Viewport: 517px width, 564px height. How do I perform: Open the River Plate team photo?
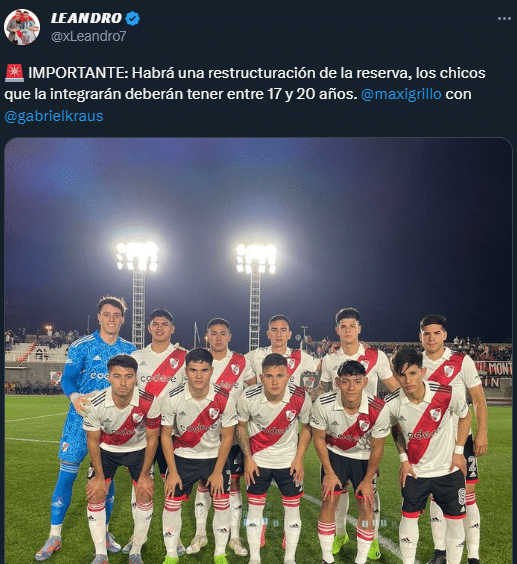coord(258,351)
